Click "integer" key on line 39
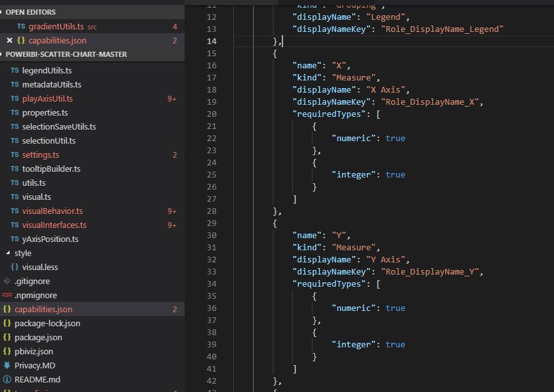Image resolution: width=554 pixels, height=392 pixels. (x=353, y=345)
